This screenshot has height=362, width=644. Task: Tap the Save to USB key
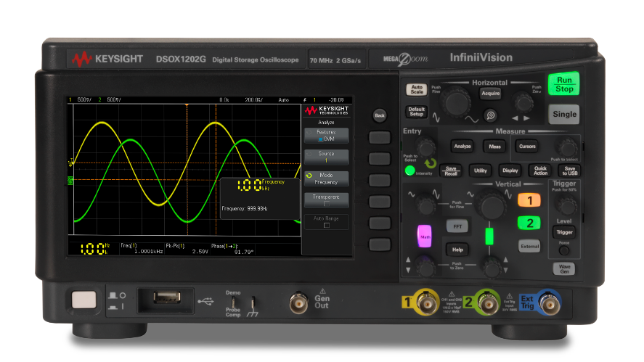[x=570, y=170]
